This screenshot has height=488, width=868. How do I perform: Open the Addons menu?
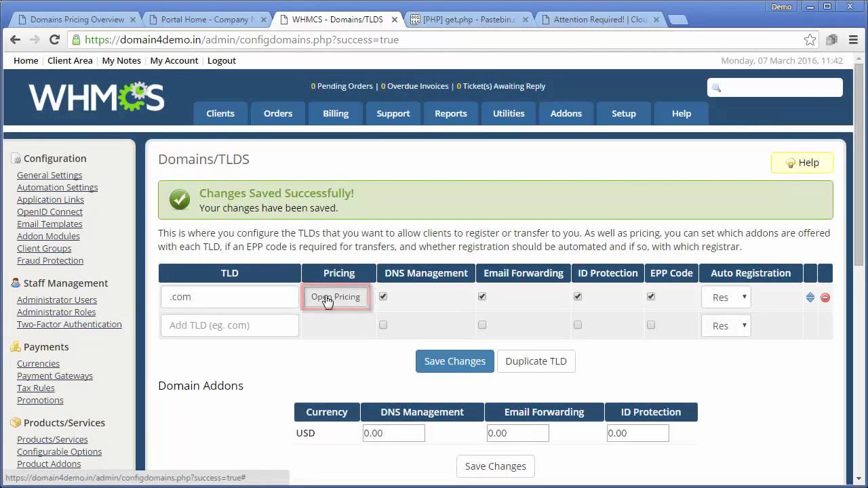[x=566, y=113]
